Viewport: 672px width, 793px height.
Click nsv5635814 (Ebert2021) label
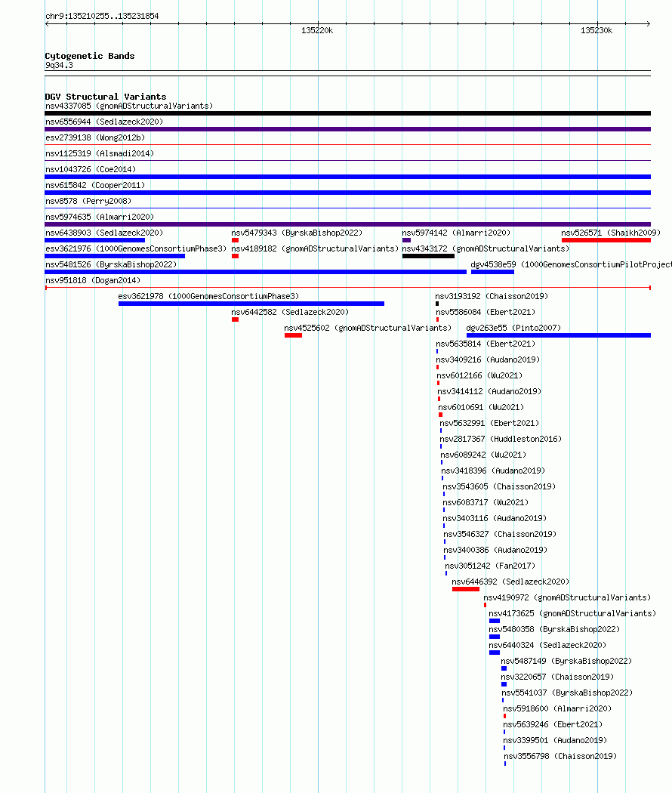tap(486, 344)
